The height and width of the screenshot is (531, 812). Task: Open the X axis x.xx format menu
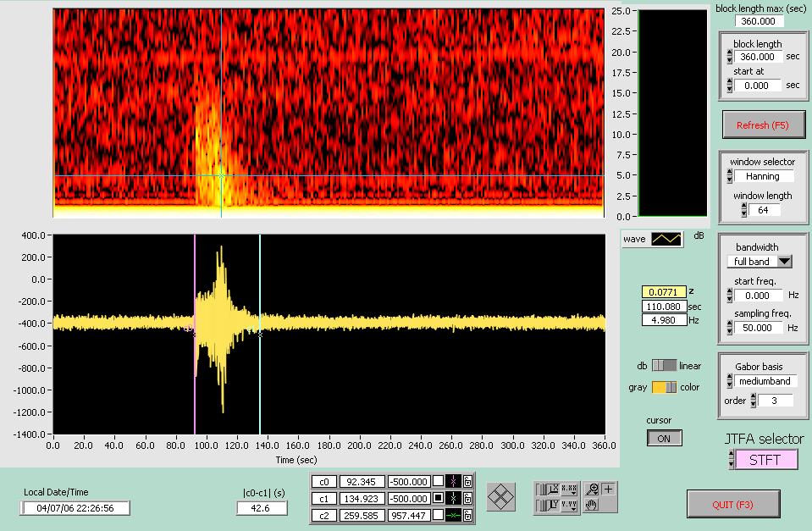[x=569, y=489]
